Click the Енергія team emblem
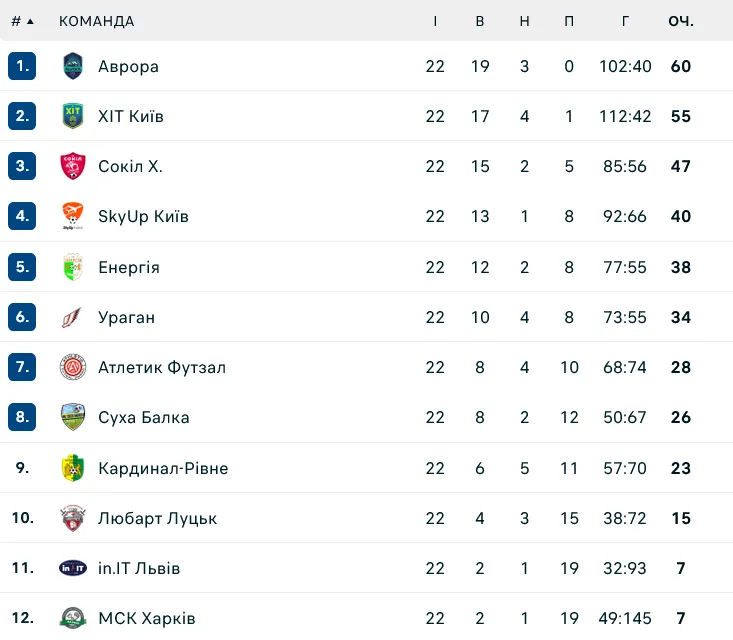Screen dimensions: 733x640 (73, 267)
